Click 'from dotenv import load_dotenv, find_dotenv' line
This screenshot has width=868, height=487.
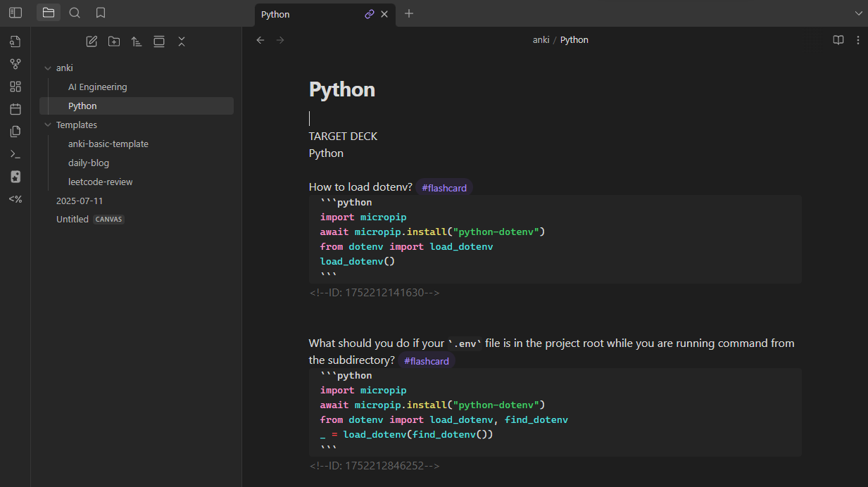pos(444,420)
